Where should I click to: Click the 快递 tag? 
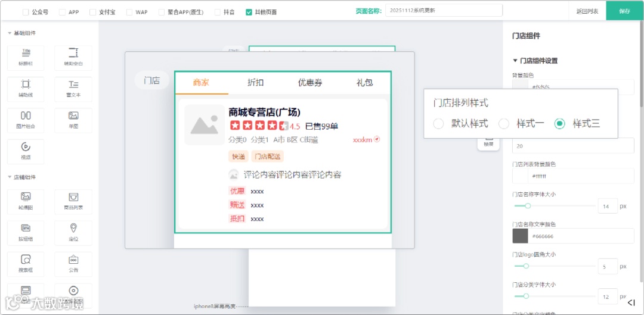(x=238, y=156)
